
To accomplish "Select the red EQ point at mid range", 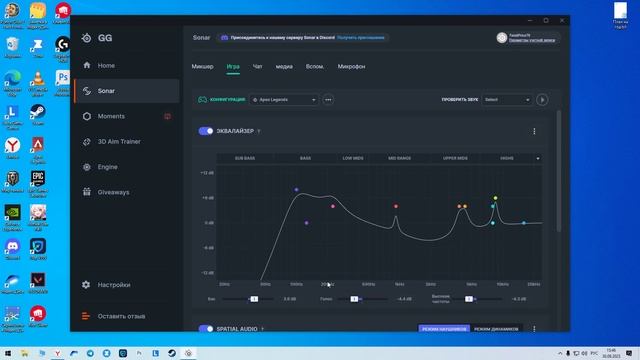I will tap(396, 207).
